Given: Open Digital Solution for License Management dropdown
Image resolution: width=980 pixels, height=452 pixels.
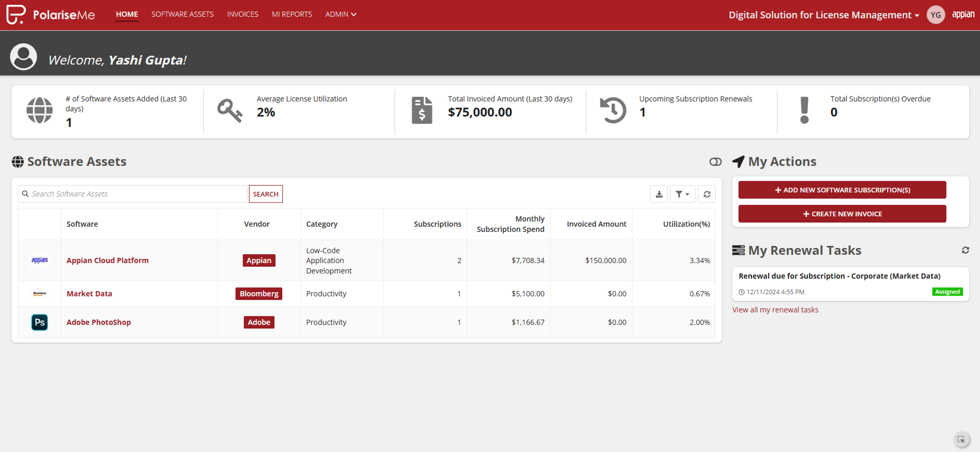Looking at the screenshot, I should click(824, 15).
